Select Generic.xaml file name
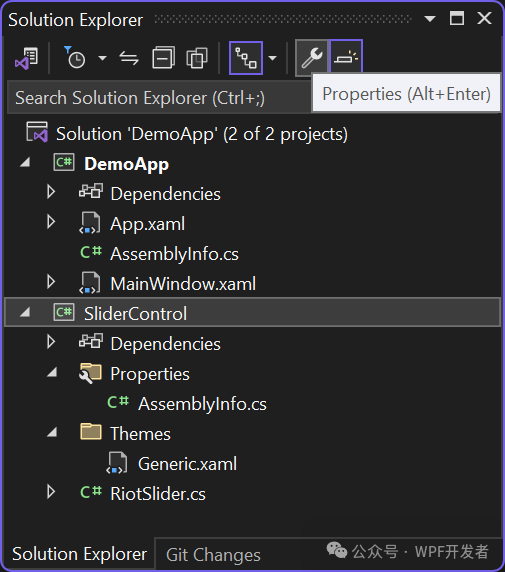The width and height of the screenshot is (505, 572). click(x=188, y=464)
